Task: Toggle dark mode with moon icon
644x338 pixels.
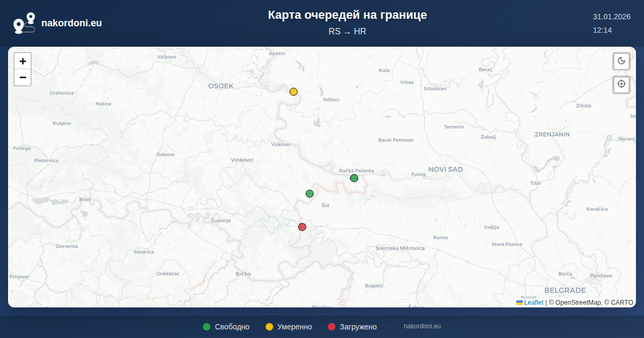Action: [x=621, y=61]
